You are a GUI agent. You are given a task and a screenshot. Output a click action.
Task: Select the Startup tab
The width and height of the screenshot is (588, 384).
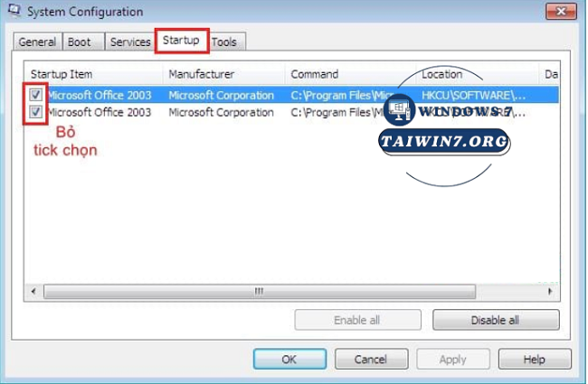point(181,40)
